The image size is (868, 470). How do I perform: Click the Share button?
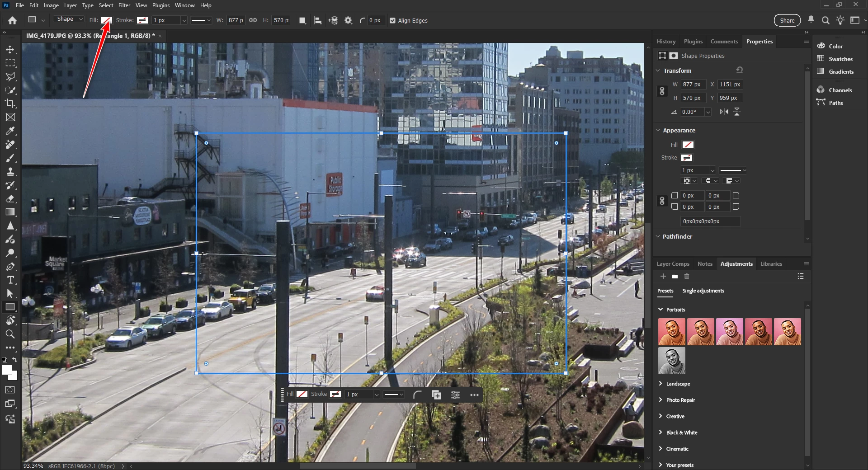point(787,20)
